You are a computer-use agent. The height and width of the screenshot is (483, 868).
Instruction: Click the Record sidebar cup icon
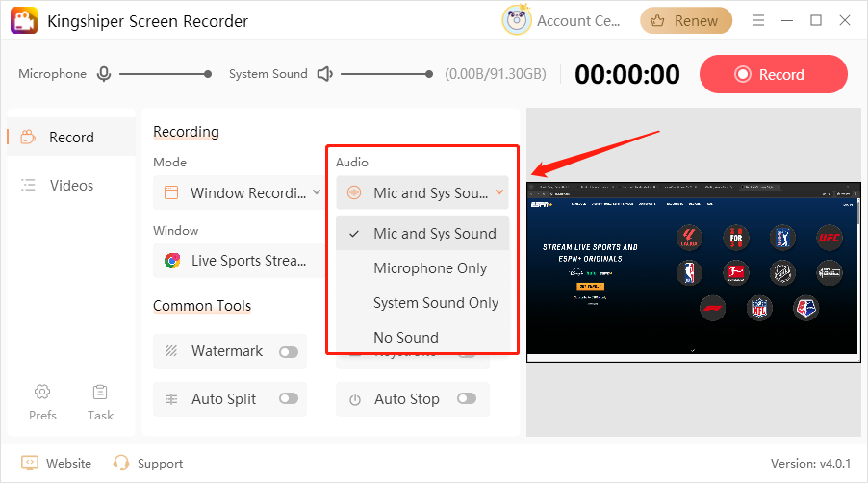click(x=28, y=137)
